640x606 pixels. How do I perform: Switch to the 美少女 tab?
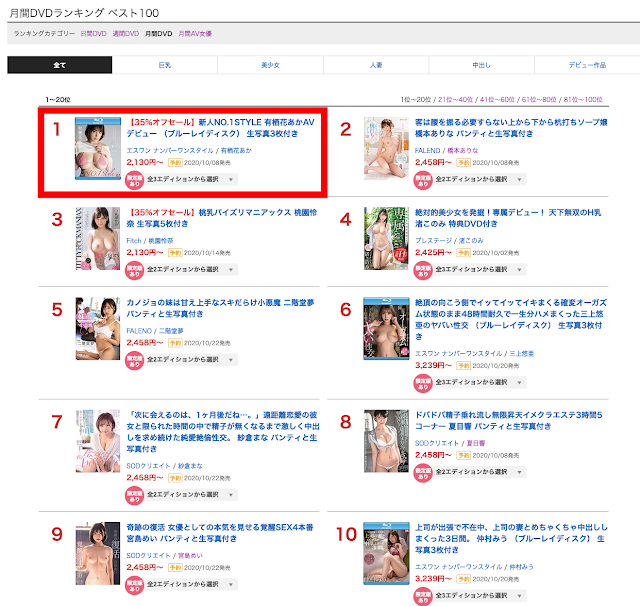point(271,65)
